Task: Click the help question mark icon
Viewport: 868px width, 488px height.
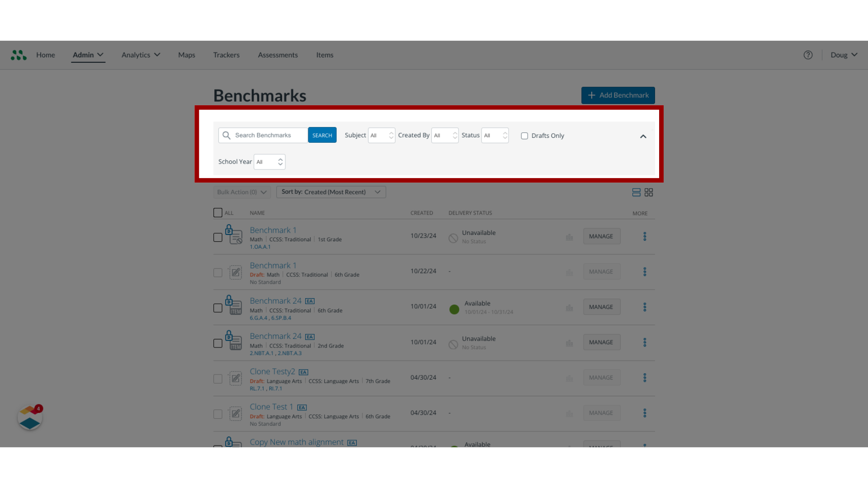Action: (808, 55)
